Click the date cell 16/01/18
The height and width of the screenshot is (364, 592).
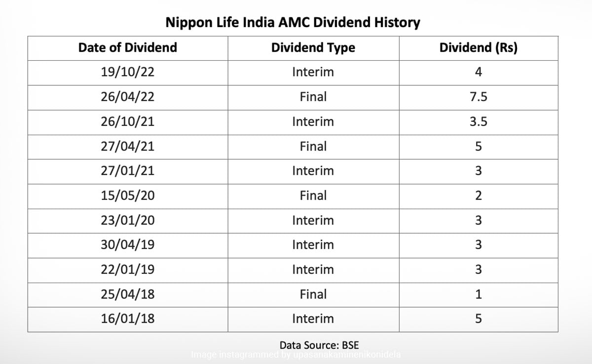coord(127,319)
